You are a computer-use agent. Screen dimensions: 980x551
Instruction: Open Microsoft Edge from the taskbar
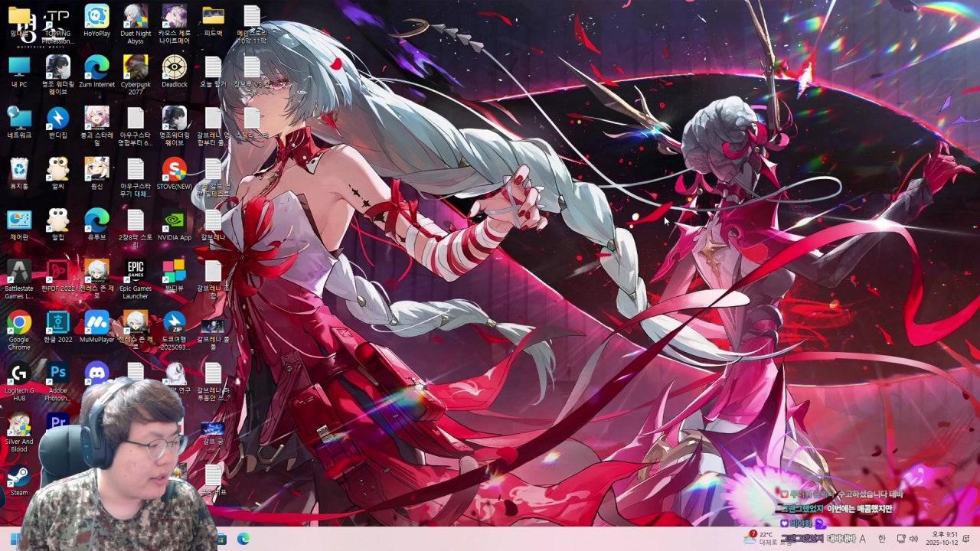click(x=243, y=539)
